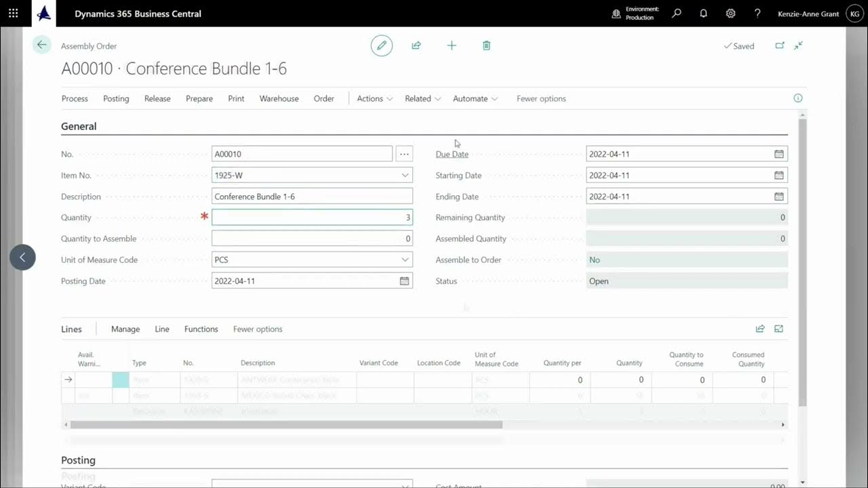Screen dimensions: 868x488
Task: Open the app launcher waffle menu
Action: click(14, 14)
